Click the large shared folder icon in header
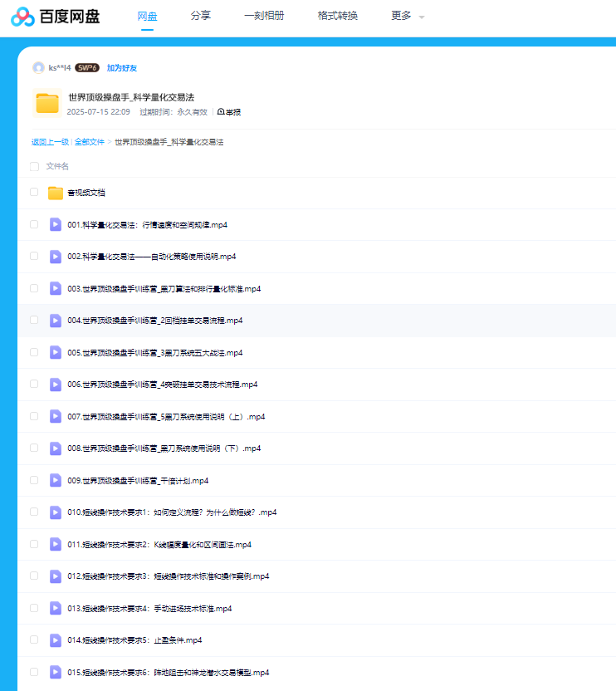 (48, 103)
